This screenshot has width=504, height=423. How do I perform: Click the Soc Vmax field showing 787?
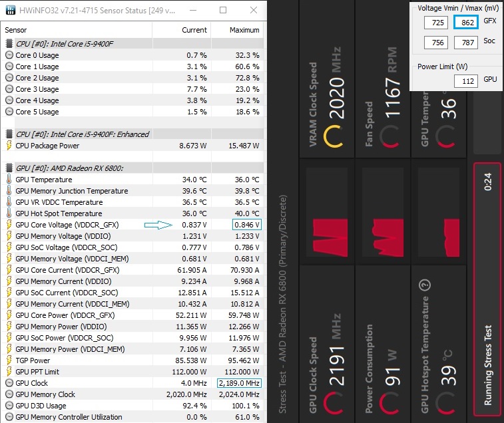coord(466,43)
